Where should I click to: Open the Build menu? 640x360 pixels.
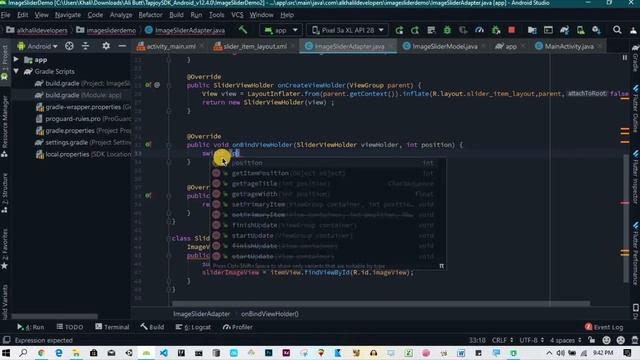tap(176, 15)
